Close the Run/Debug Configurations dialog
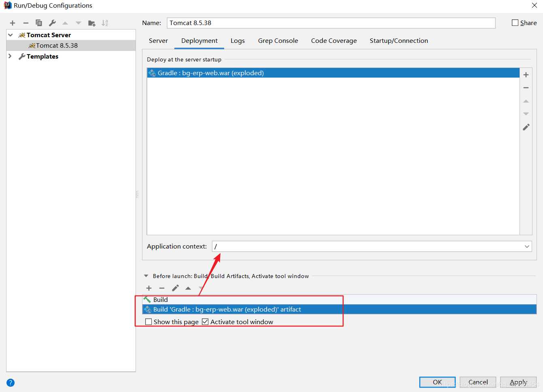Image resolution: width=543 pixels, height=392 pixels. 535,5
